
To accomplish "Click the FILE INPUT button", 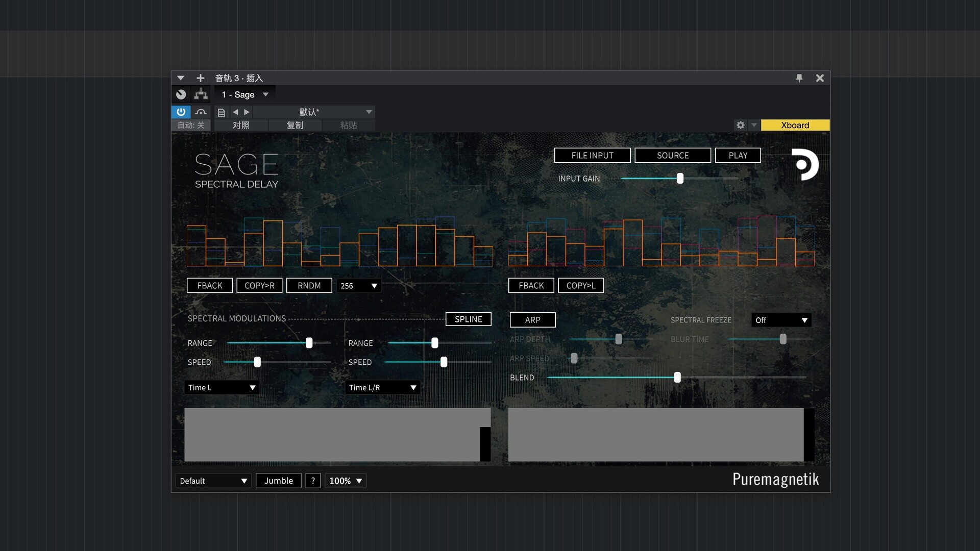I will 593,156.
